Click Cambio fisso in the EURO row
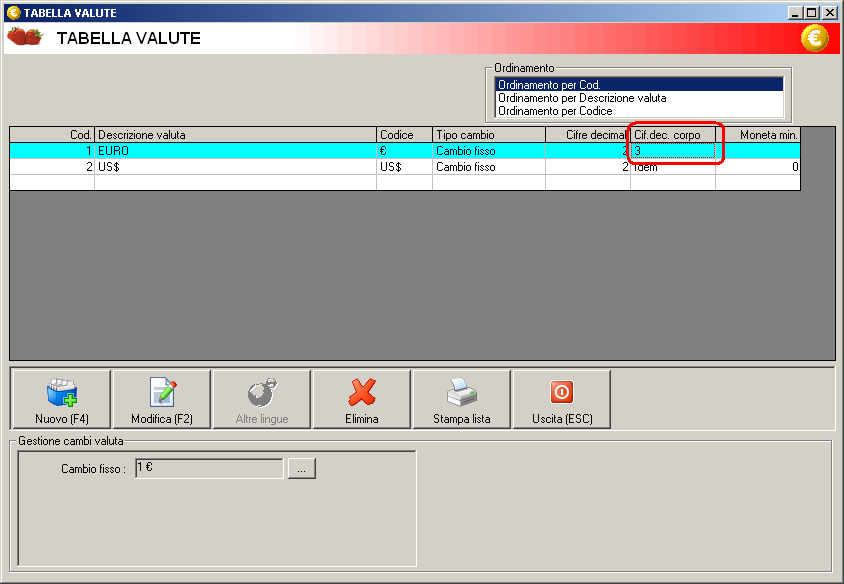Image resolution: width=844 pixels, height=584 pixels. (x=489, y=151)
